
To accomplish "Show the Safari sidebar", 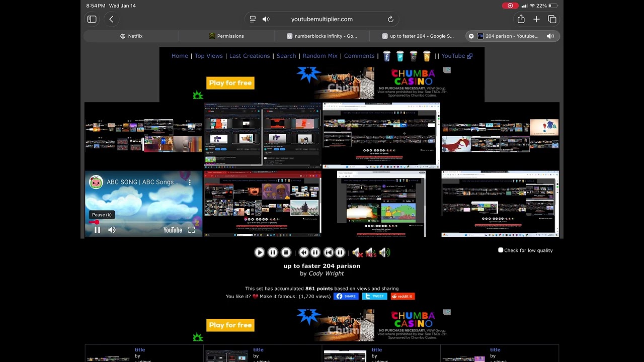I will point(92,19).
